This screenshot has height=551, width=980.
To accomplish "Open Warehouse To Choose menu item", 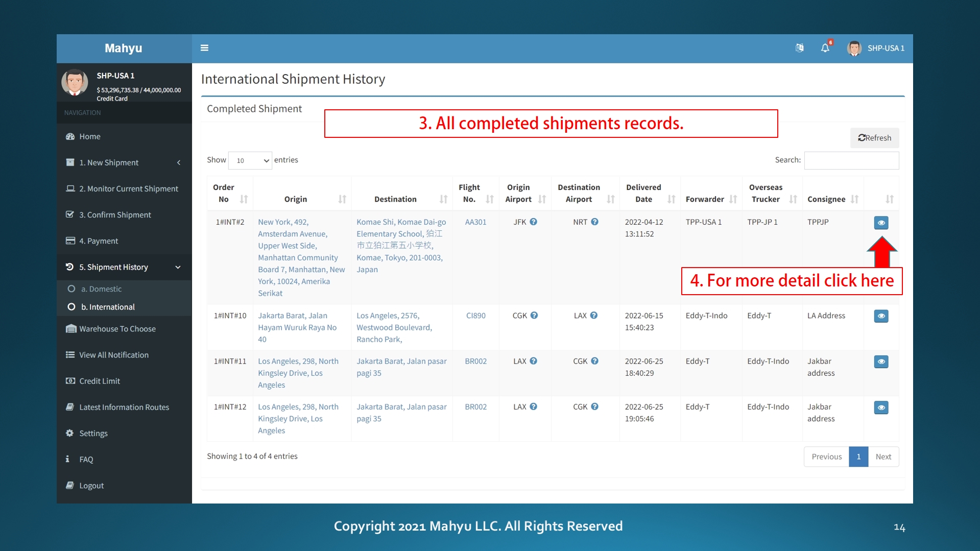I will 124,329.
